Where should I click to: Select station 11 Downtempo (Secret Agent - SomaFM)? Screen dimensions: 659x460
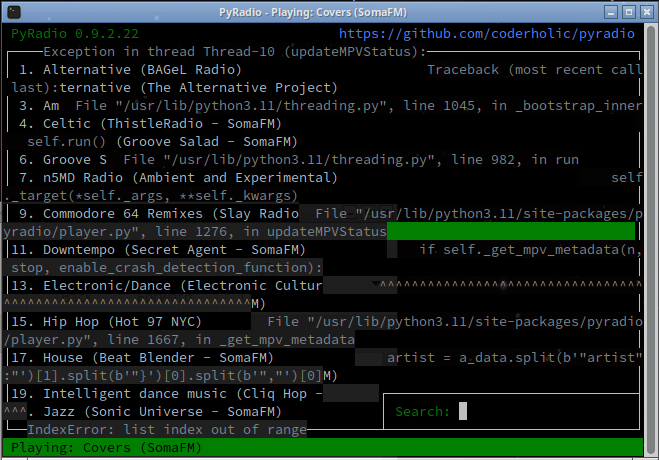[158, 250]
